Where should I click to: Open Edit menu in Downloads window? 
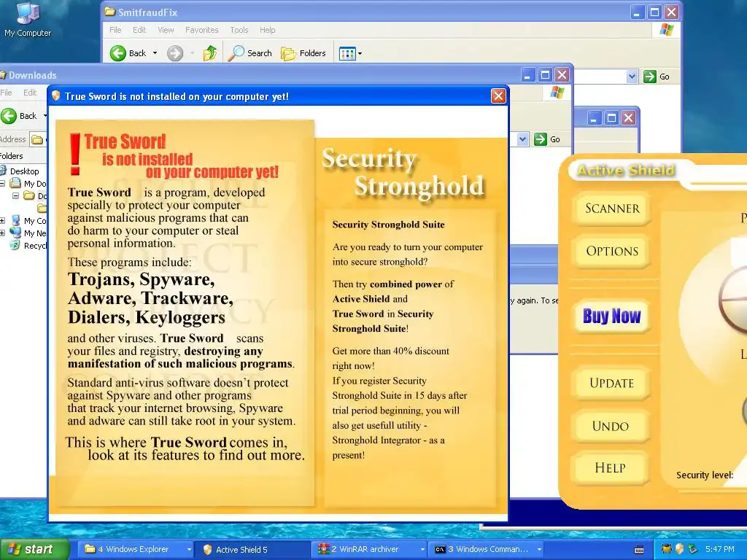(30, 93)
